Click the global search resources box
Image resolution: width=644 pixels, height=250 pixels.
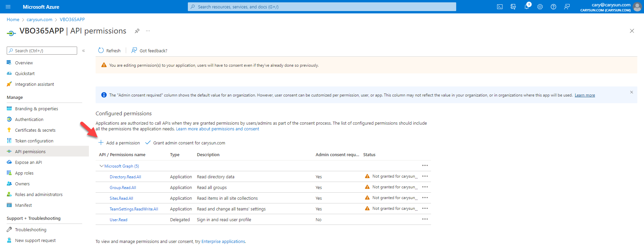(322, 7)
